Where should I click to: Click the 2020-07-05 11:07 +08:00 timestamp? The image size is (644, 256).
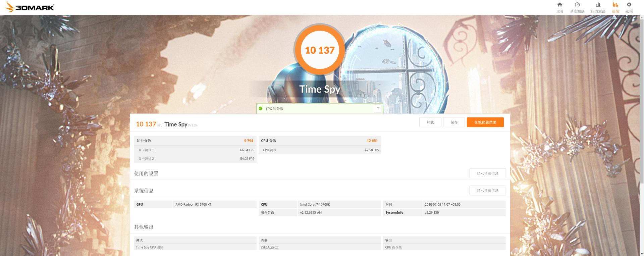tap(442, 205)
